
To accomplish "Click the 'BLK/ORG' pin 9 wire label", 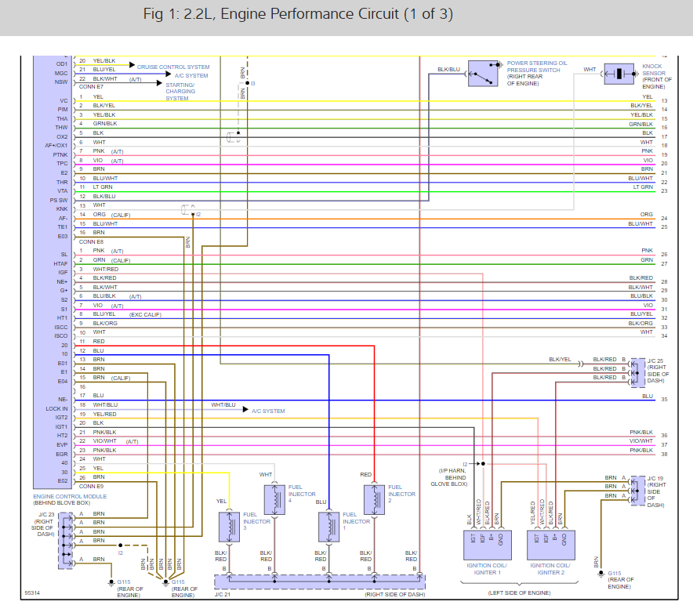I will point(105,323).
